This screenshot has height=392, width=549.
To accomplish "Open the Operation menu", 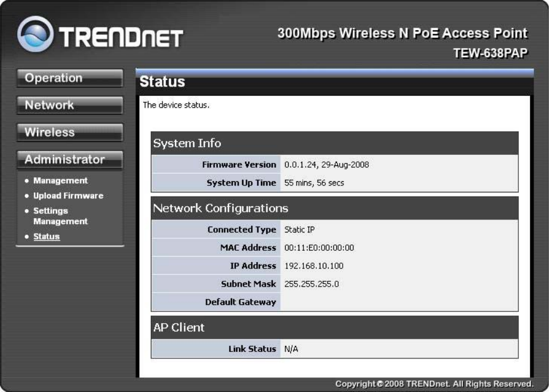I will point(70,78).
